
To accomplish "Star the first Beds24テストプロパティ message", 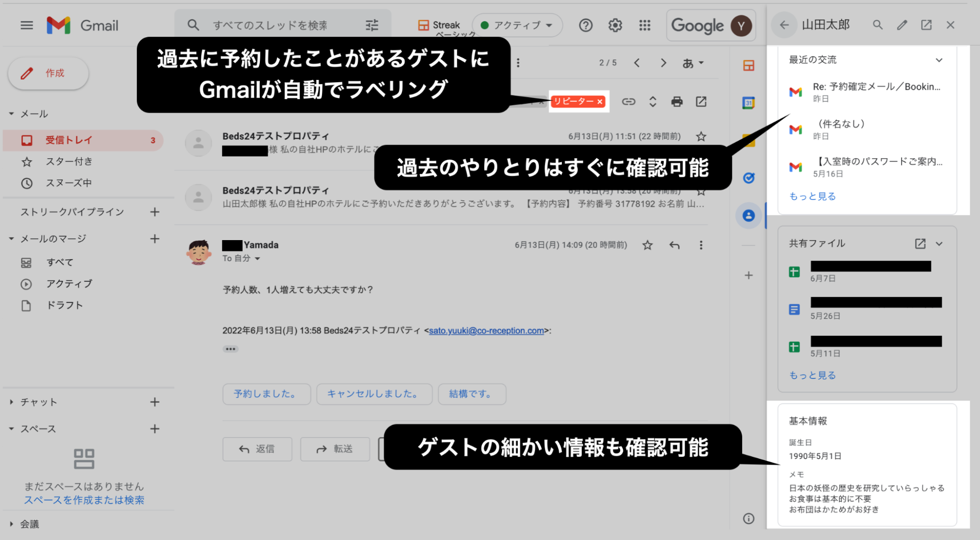I will coord(701,136).
